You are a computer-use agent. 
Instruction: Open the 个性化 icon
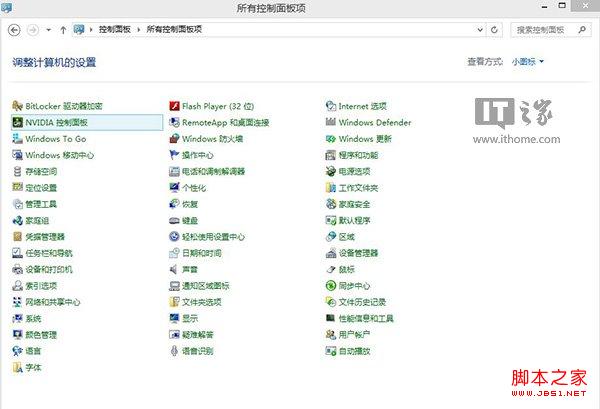[174, 187]
